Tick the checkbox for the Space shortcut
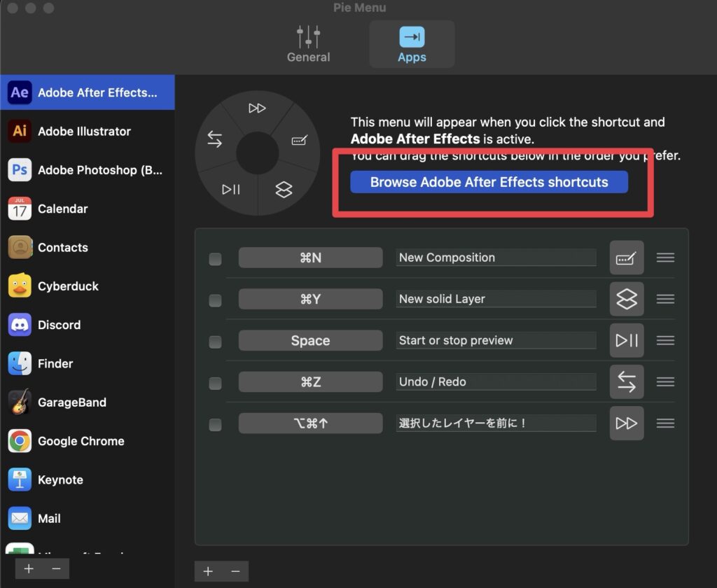Screen dimensions: 717x588 [x=215, y=342]
